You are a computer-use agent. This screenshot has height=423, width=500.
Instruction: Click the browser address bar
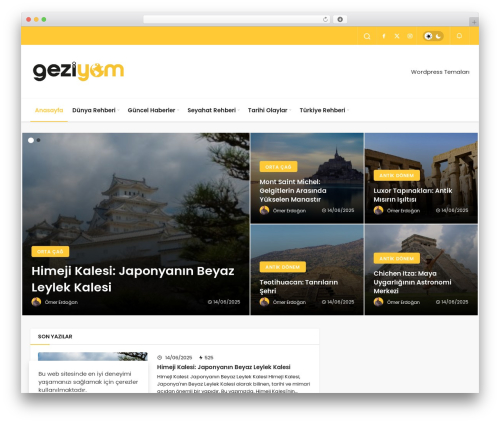pyautogui.click(x=236, y=19)
